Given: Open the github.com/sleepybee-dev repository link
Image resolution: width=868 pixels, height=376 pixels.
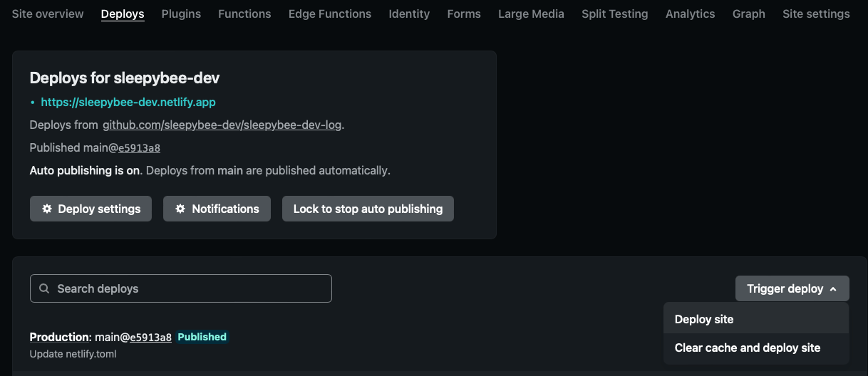Looking at the screenshot, I should [222, 125].
